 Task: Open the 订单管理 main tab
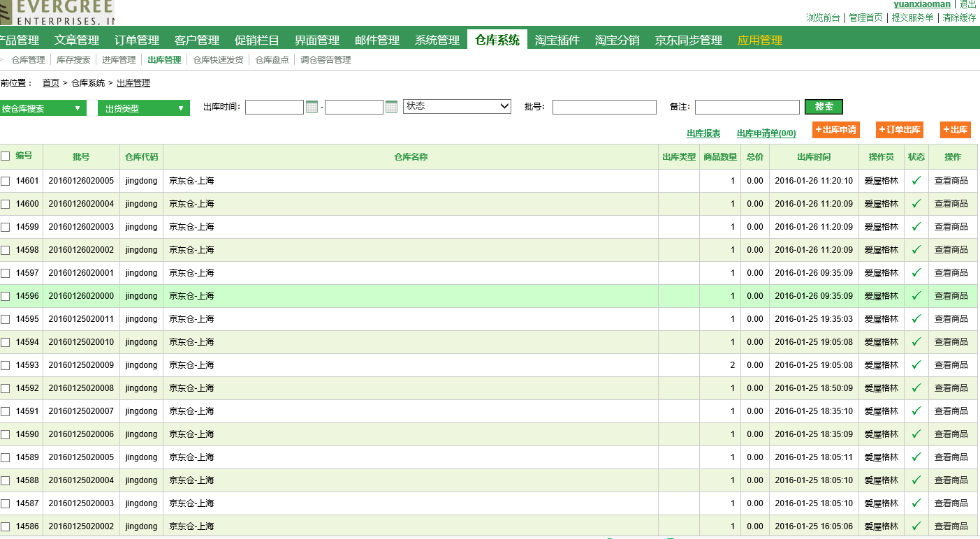pos(137,40)
